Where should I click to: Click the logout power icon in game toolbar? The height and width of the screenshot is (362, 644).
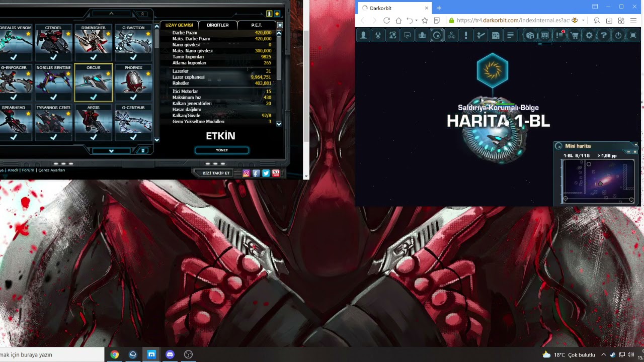618,35
